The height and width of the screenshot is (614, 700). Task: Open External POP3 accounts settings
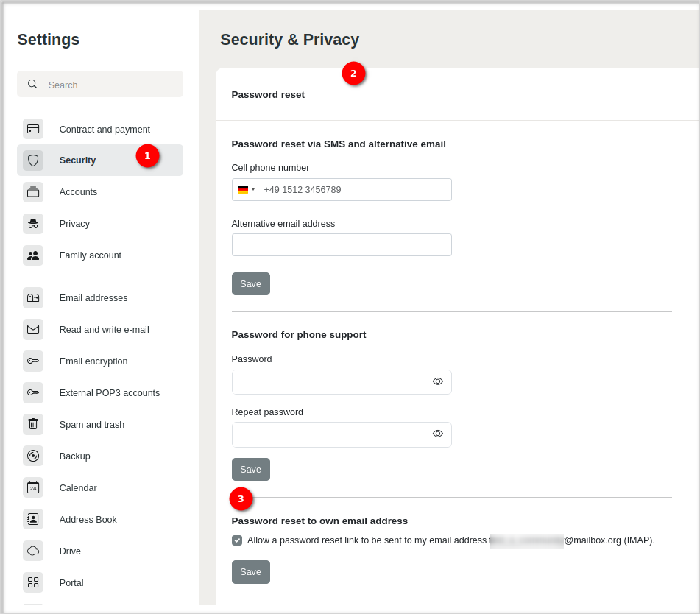(x=109, y=393)
